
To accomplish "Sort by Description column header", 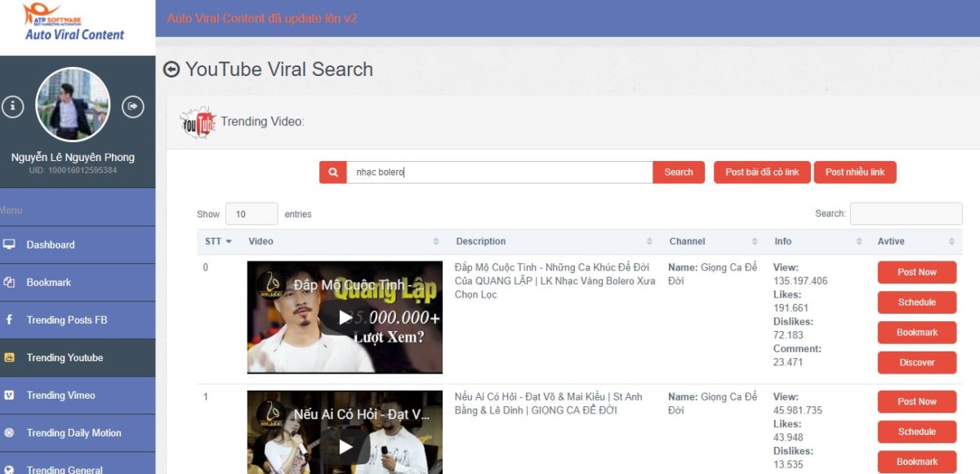I will pyautogui.click(x=554, y=241).
